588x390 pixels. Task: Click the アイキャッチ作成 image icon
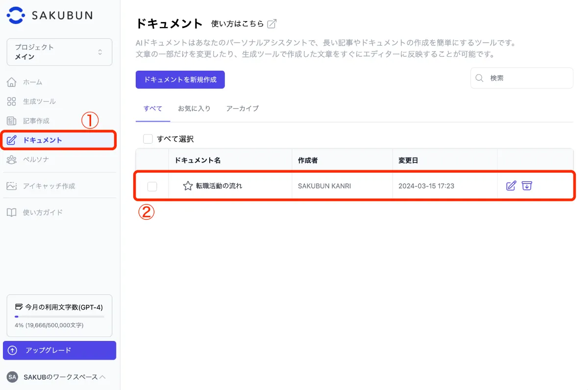pyautogui.click(x=12, y=186)
